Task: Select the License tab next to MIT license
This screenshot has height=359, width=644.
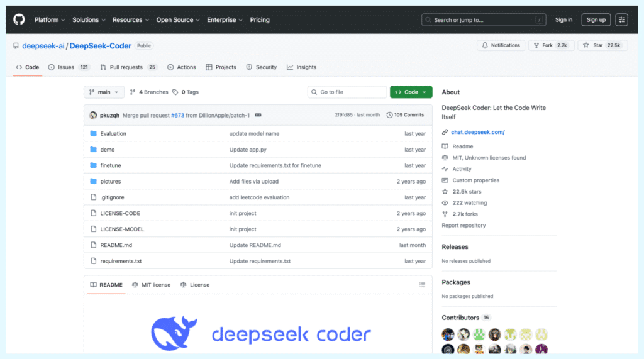Action: (x=195, y=285)
